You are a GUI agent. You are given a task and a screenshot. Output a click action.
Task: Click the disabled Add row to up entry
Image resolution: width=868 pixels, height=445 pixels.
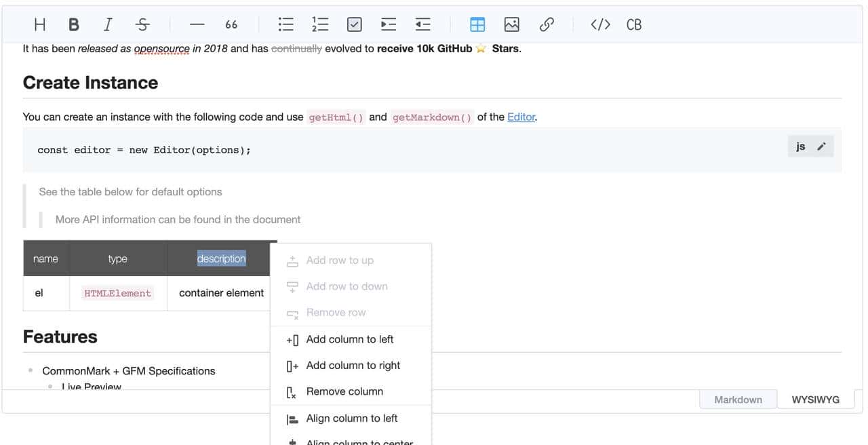(351, 260)
